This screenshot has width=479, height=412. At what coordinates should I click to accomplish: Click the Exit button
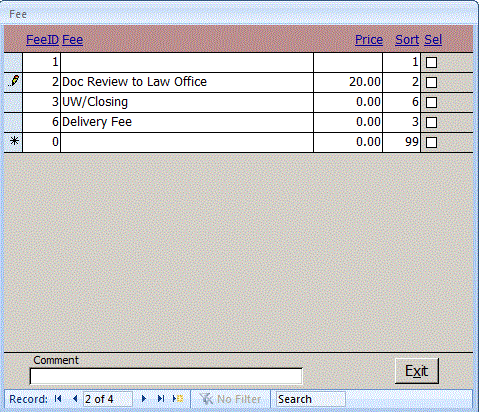[417, 371]
